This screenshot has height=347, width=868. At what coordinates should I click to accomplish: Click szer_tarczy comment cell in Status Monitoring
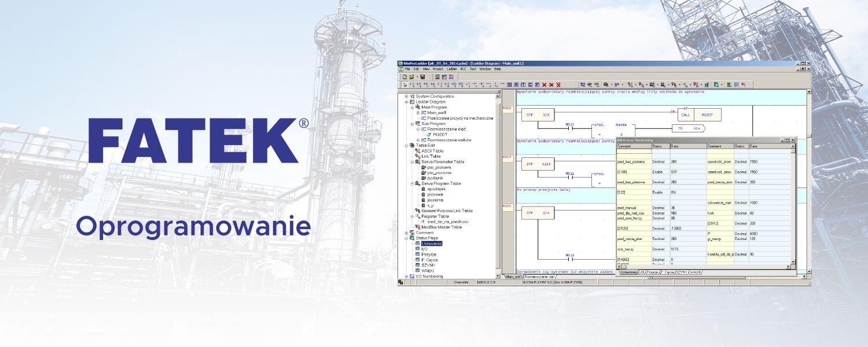pos(634,249)
